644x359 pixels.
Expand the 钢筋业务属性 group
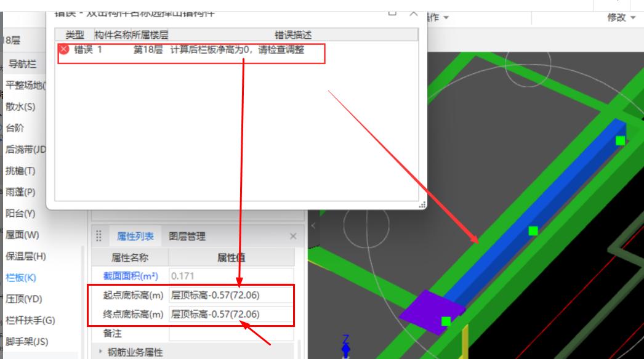pyautogui.click(x=100, y=352)
